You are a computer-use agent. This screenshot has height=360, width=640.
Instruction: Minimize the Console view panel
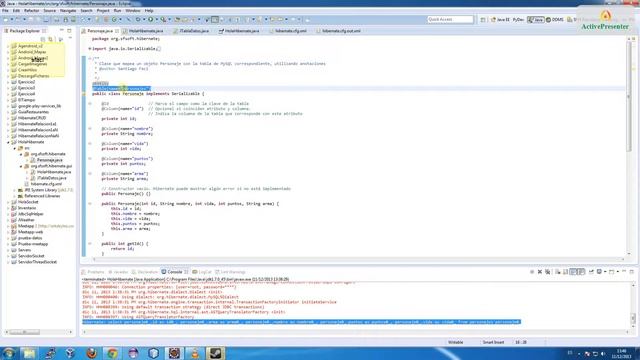[624, 271]
